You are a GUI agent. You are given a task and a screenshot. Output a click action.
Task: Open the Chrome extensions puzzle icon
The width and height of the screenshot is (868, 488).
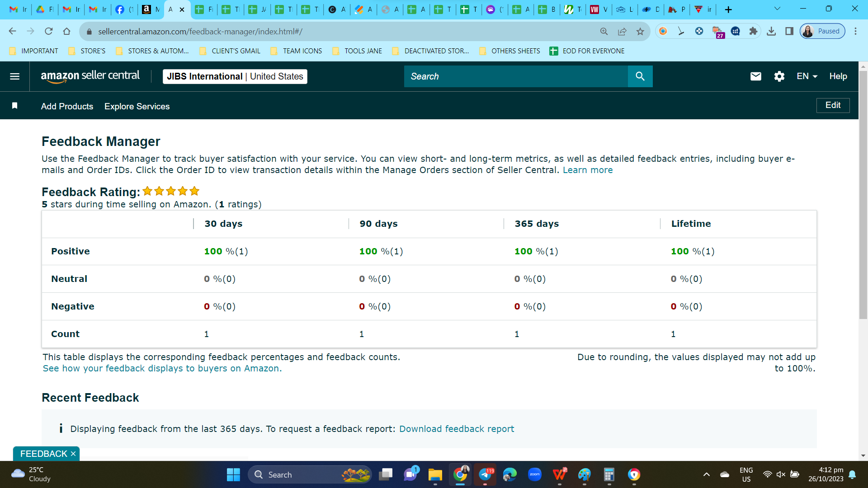point(753,31)
